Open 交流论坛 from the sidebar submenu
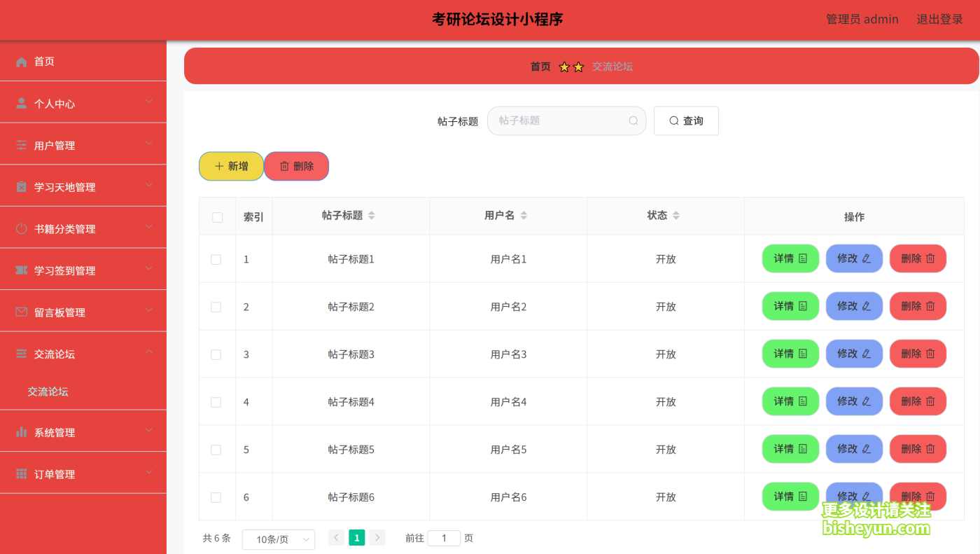 click(x=47, y=392)
